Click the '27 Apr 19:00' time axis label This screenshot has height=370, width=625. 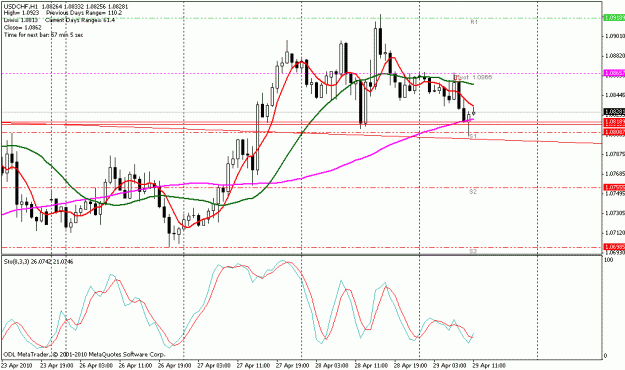tap(292, 365)
